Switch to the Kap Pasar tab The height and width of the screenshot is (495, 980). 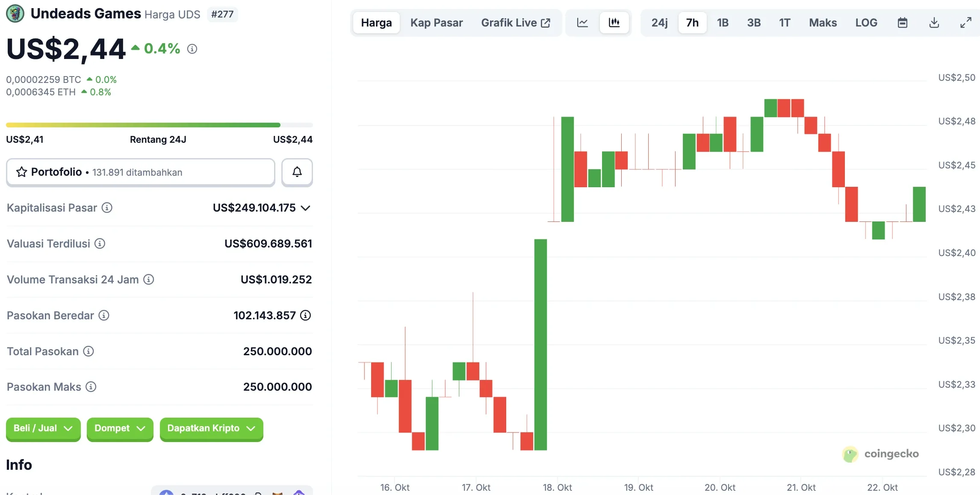coord(436,22)
